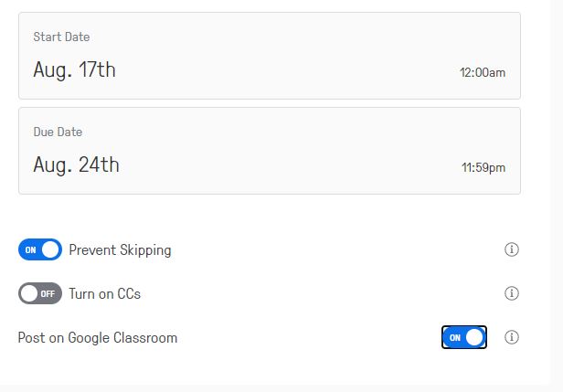This screenshot has height=392, width=563.
Task: Open the Start Date picker on Aug. 17th
Action: [74, 69]
